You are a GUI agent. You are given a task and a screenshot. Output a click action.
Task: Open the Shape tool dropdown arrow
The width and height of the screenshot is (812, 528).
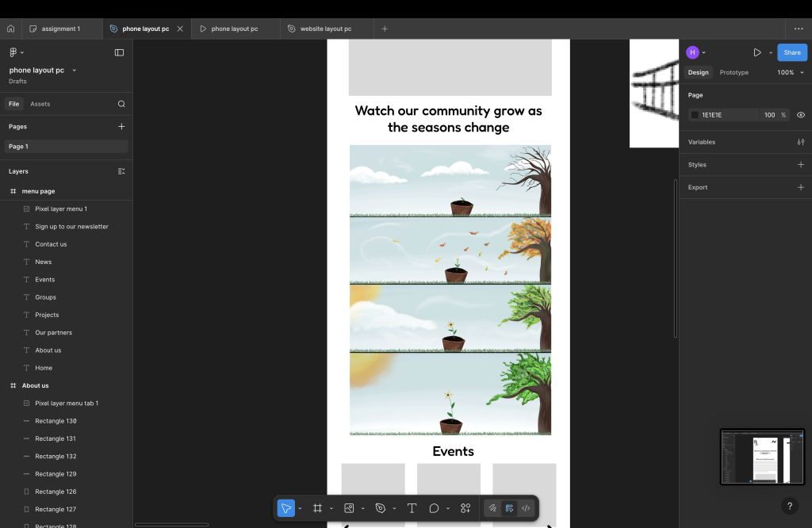(362, 508)
